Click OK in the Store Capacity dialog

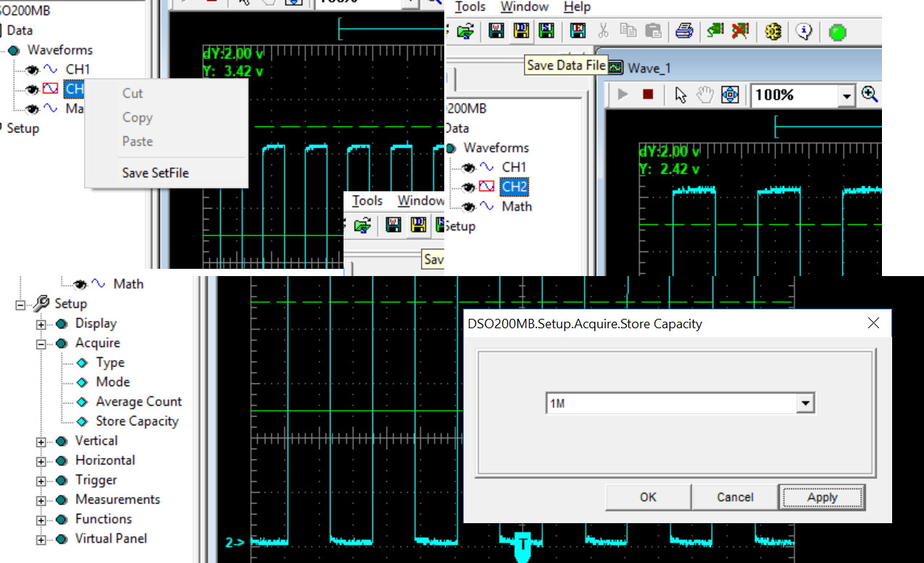(648, 497)
